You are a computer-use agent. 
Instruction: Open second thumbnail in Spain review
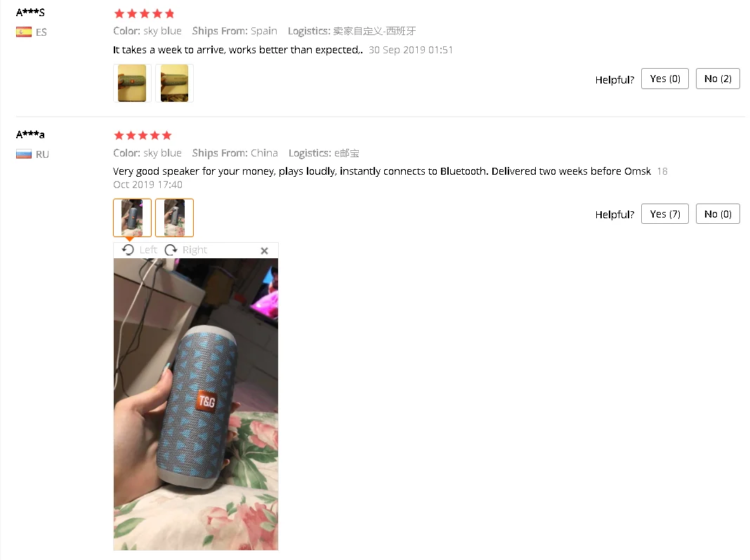click(x=175, y=83)
